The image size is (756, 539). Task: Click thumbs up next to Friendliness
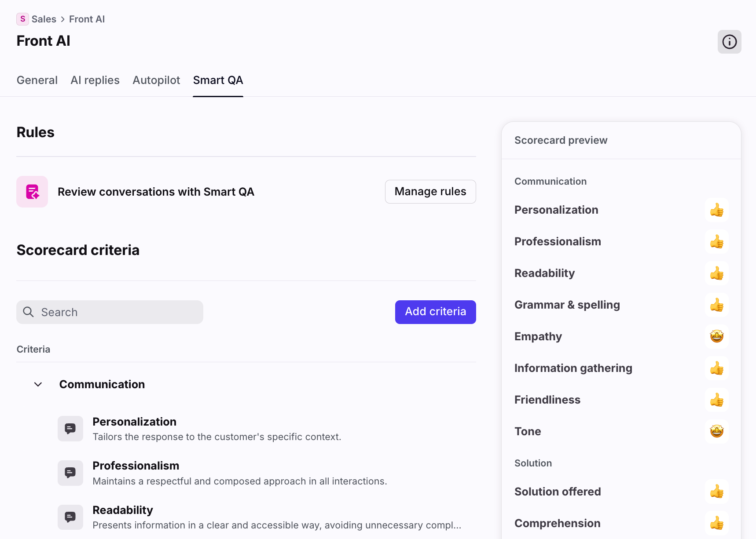(x=716, y=400)
